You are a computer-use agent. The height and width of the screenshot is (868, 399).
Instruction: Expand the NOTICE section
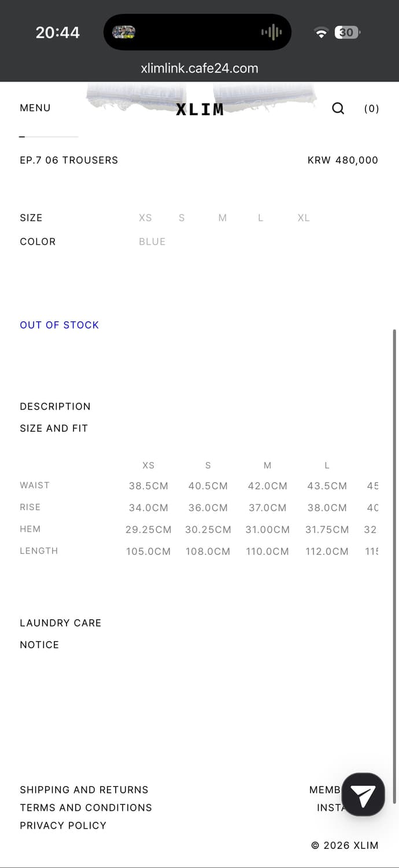coord(39,645)
